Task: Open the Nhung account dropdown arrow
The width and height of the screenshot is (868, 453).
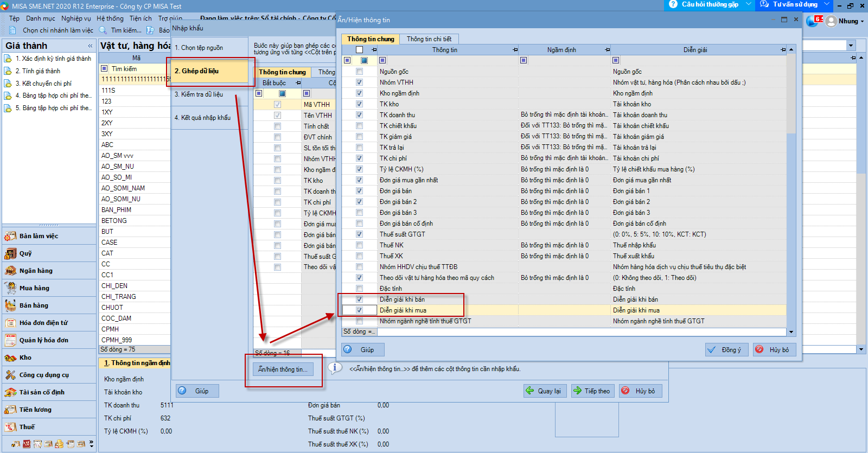Action: click(862, 22)
